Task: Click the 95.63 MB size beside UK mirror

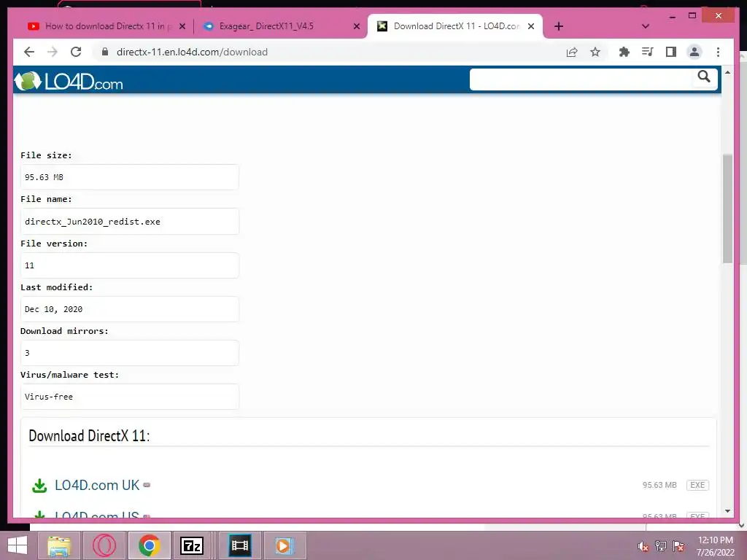Action: point(659,485)
